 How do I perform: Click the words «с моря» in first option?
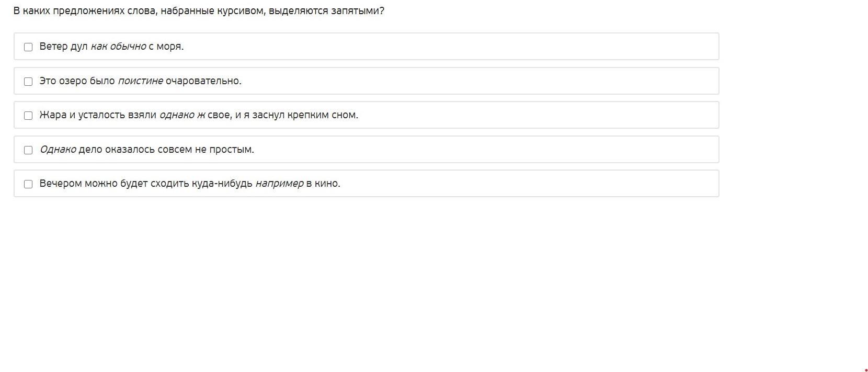pyautogui.click(x=166, y=47)
